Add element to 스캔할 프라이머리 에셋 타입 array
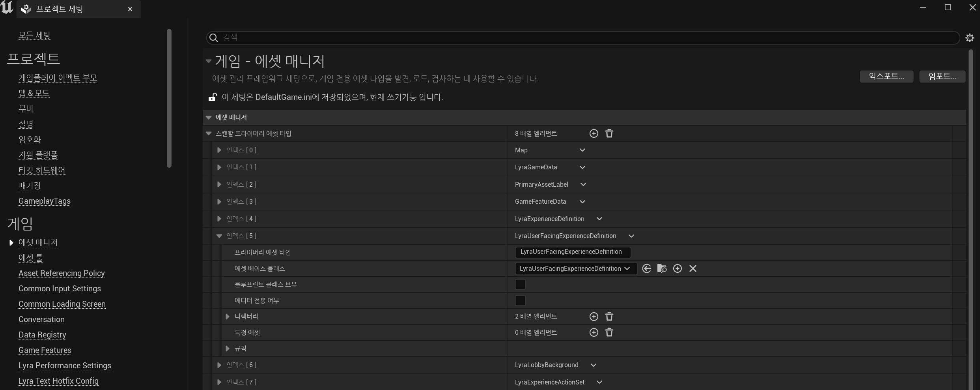The height and width of the screenshot is (390, 980). pos(594,133)
